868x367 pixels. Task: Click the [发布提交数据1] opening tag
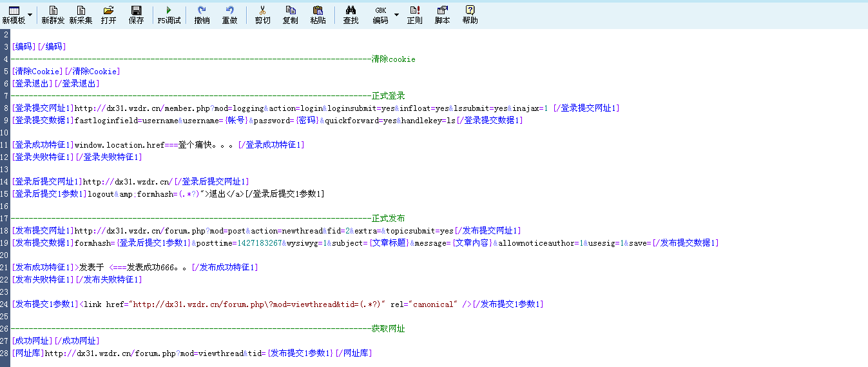point(43,243)
